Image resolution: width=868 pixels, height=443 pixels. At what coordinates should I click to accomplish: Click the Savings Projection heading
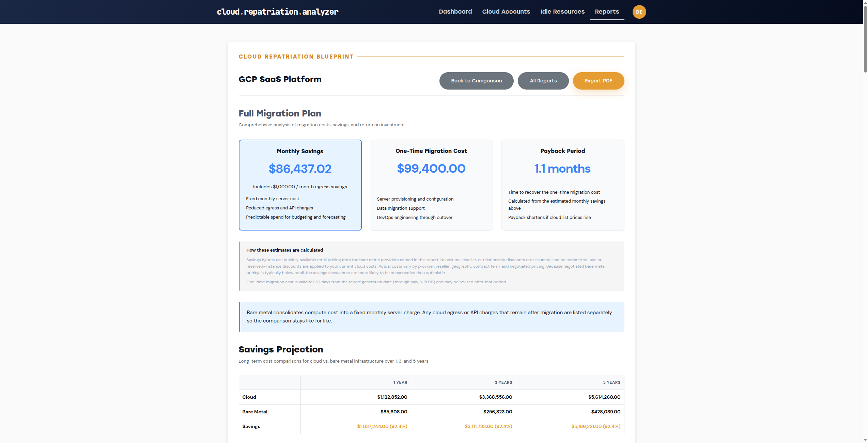[281, 349]
